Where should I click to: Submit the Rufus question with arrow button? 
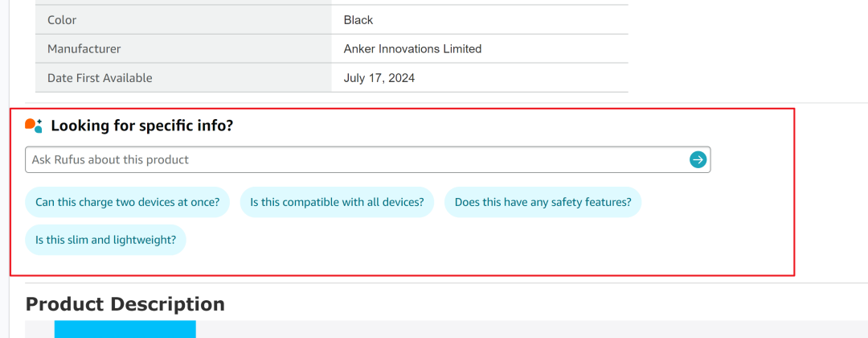(x=698, y=159)
